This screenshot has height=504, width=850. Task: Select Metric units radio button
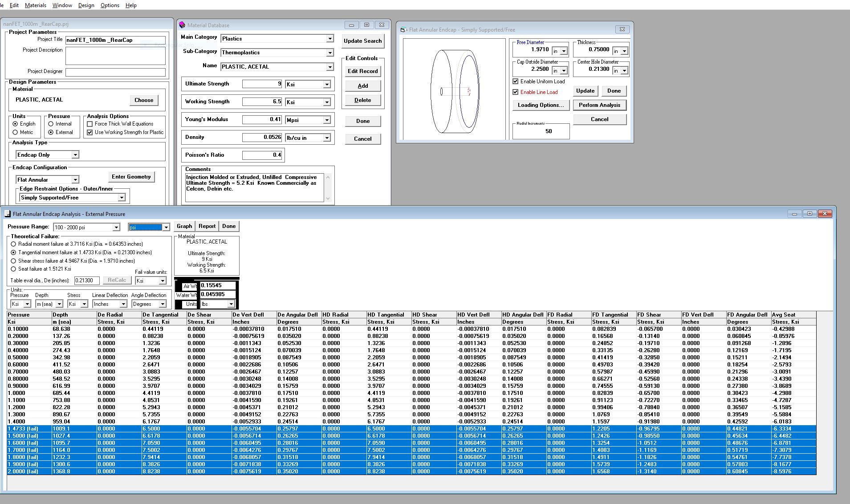coord(15,132)
